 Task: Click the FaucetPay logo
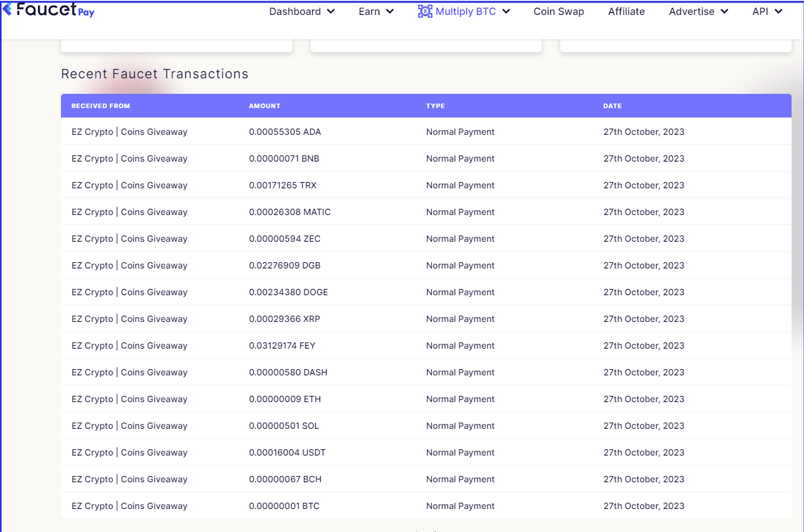point(49,9)
